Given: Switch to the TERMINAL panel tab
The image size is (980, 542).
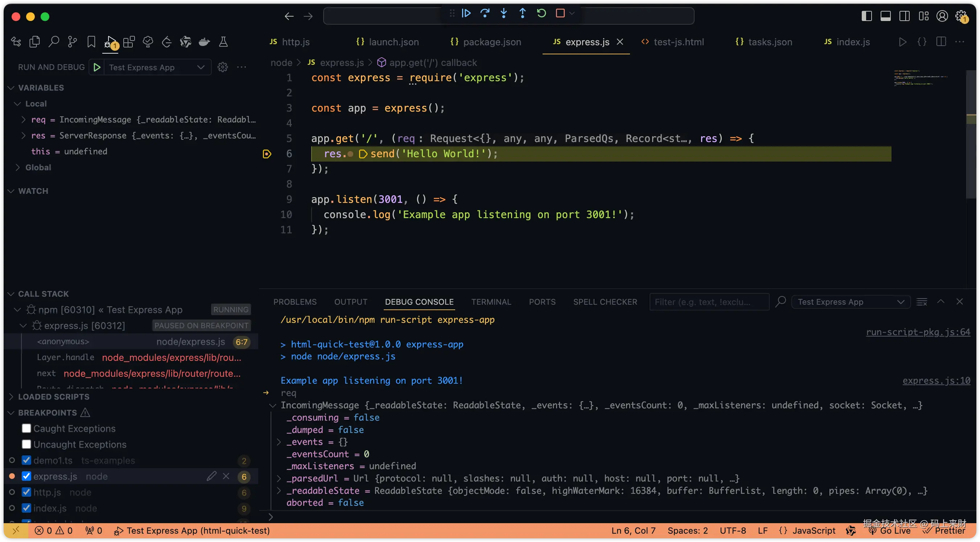Looking at the screenshot, I should pos(491,302).
